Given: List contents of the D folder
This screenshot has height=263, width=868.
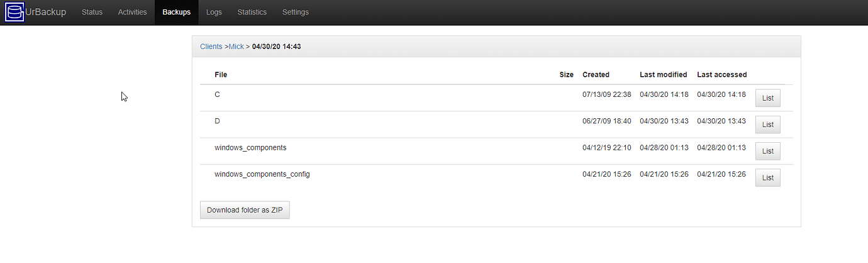Looking at the screenshot, I should 767,125.
